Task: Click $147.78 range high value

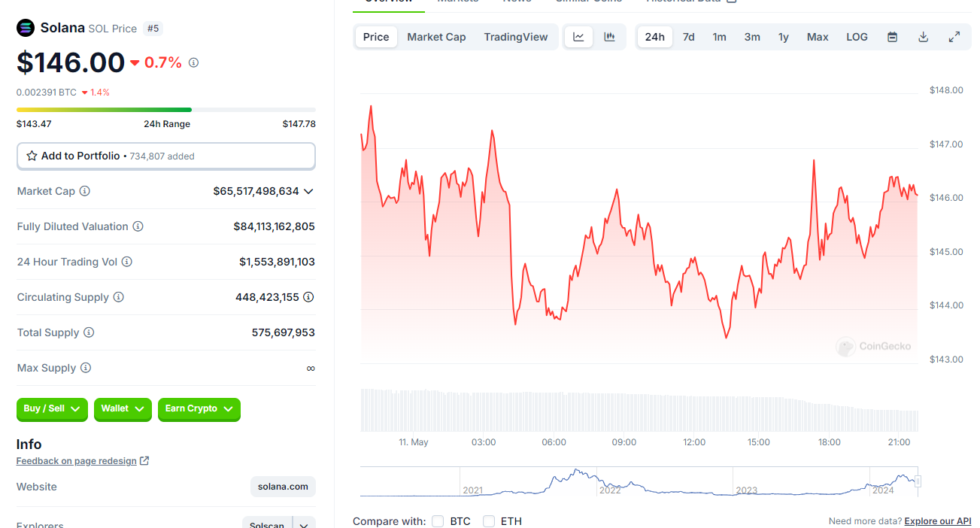Action: point(299,124)
